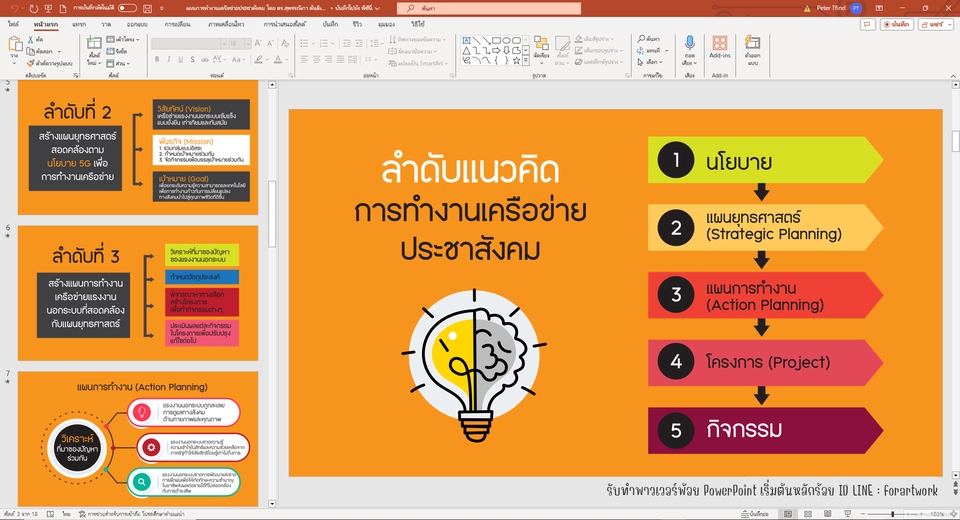Adjust the zoom slider in the status bar
Screen dimensions: 960x520
click(x=894, y=514)
